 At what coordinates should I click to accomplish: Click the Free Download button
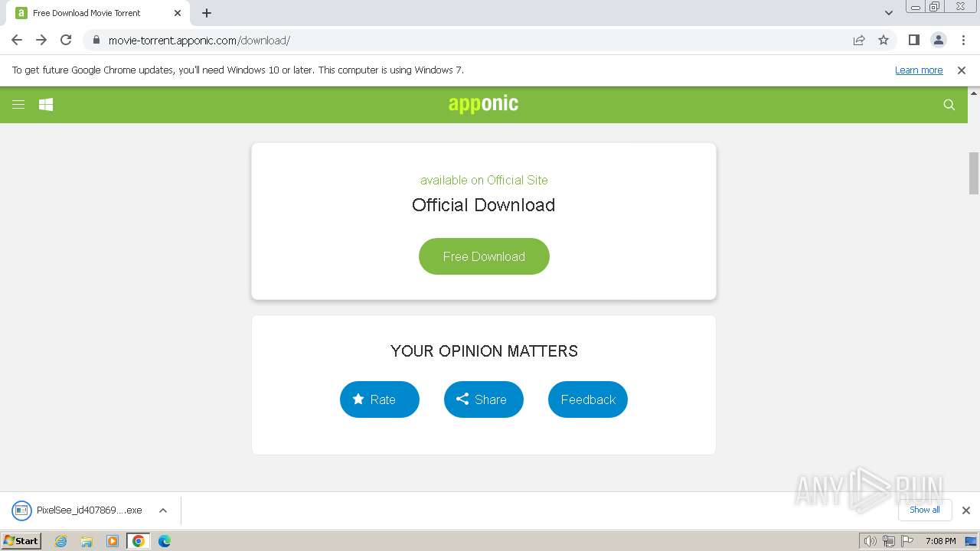click(x=484, y=256)
